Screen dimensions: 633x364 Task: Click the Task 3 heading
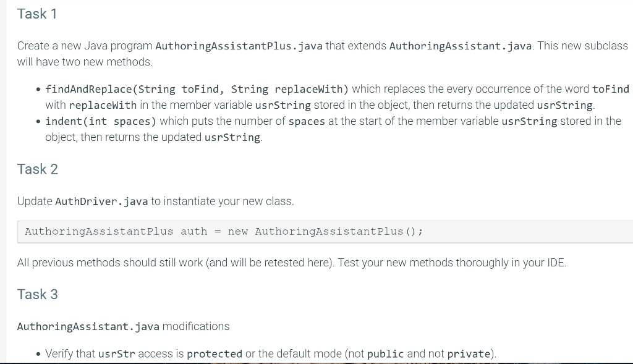37,294
